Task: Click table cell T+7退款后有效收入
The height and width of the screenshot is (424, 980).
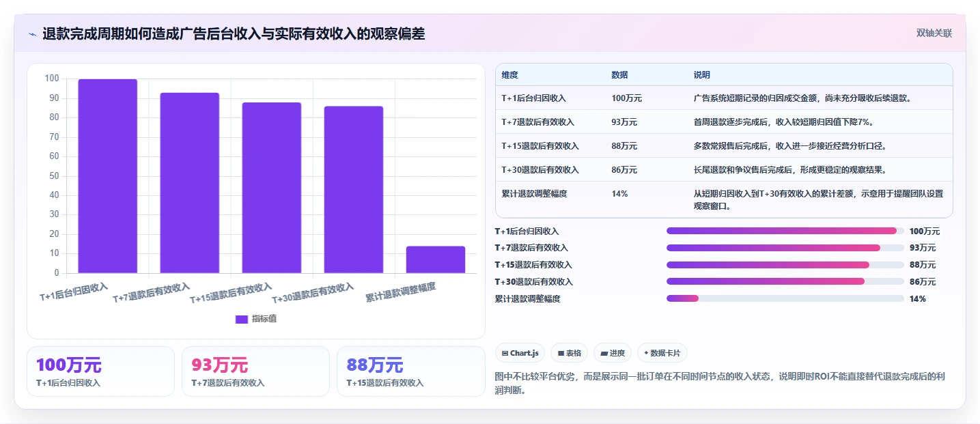Action: (537, 122)
